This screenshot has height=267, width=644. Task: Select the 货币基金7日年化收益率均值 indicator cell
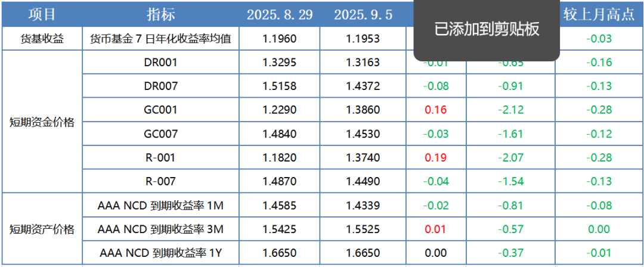(161, 39)
